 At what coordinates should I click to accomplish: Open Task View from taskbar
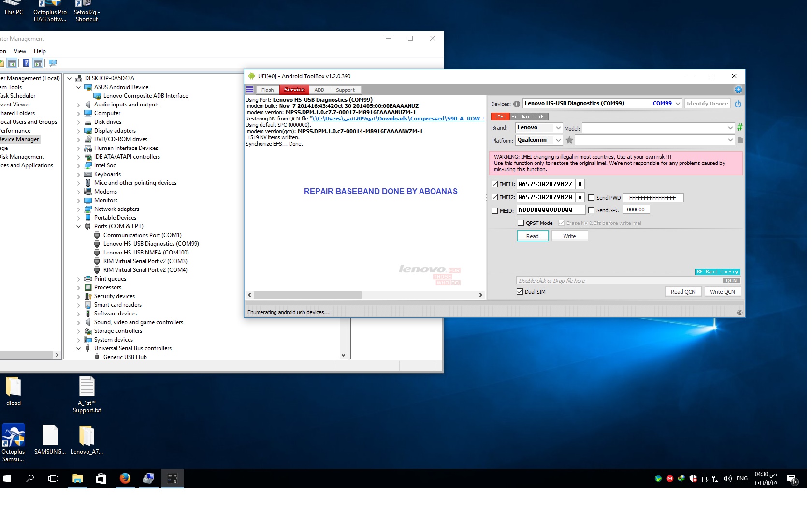click(x=53, y=478)
